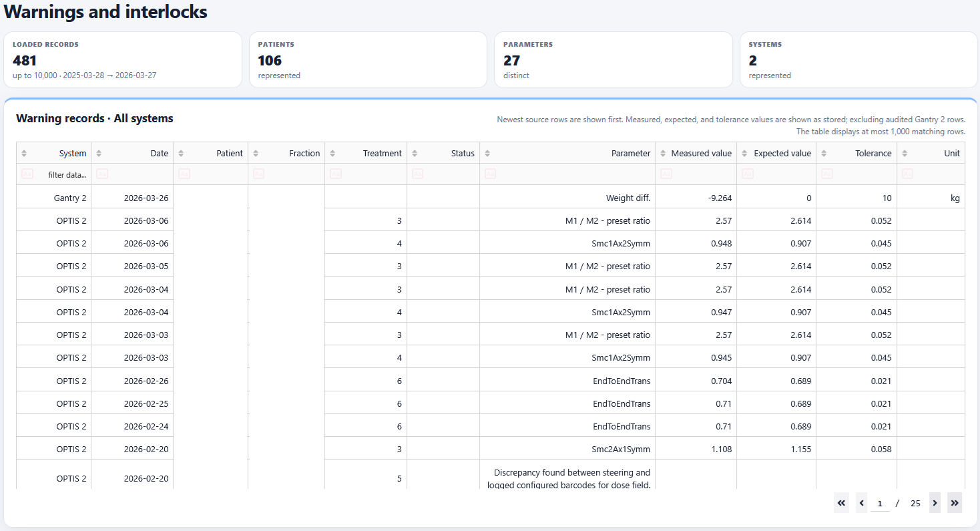The image size is (980, 531).
Task: Toggle case sensitivity for Date filter
Action: click(x=101, y=174)
